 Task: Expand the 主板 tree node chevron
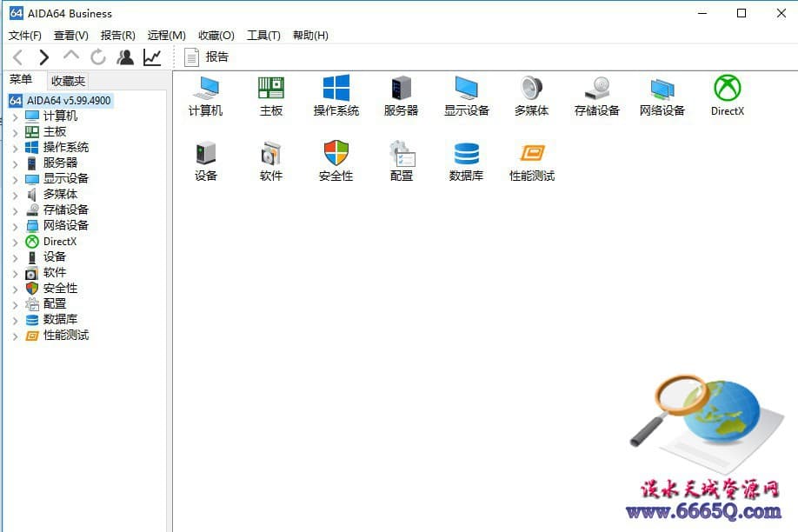tap(16, 133)
